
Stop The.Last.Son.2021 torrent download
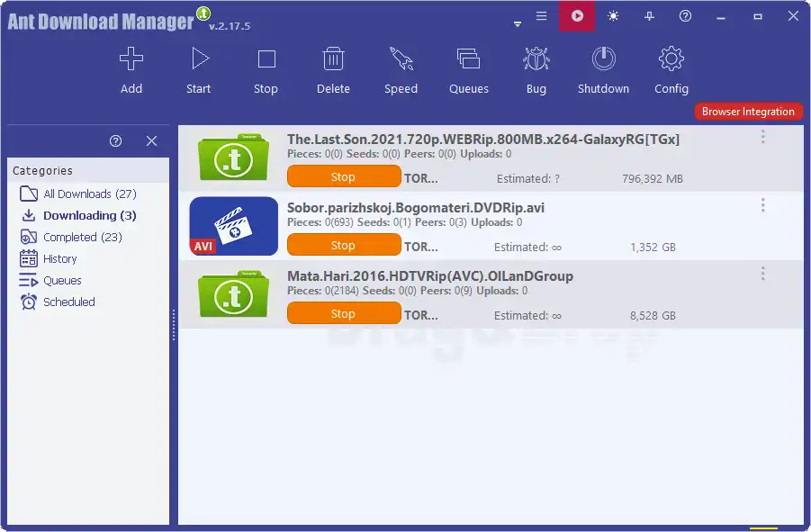pyautogui.click(x=344, y=176)
